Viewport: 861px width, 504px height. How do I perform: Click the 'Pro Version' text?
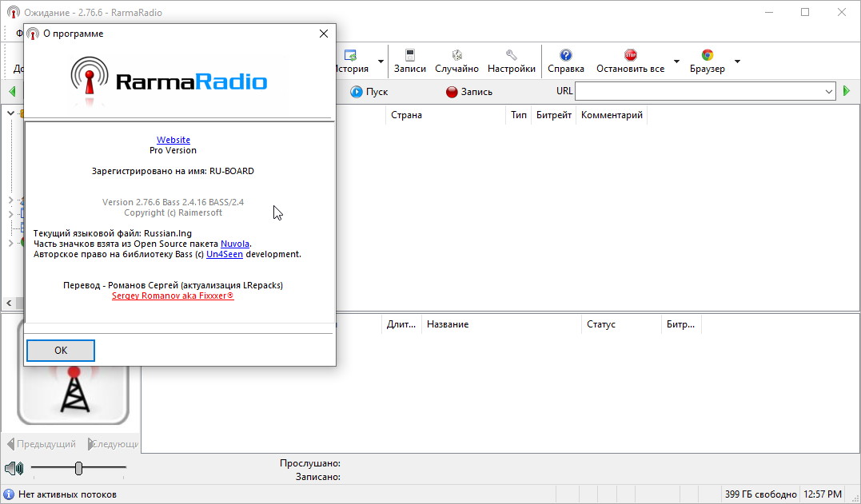[x=173, y=150]
